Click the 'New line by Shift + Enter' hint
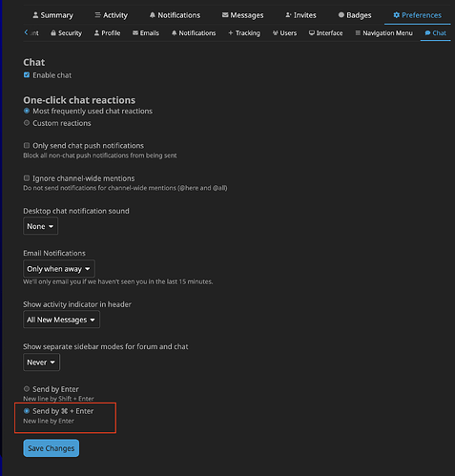The height and width of the screenshot is (476, 455). coord(58,399)
